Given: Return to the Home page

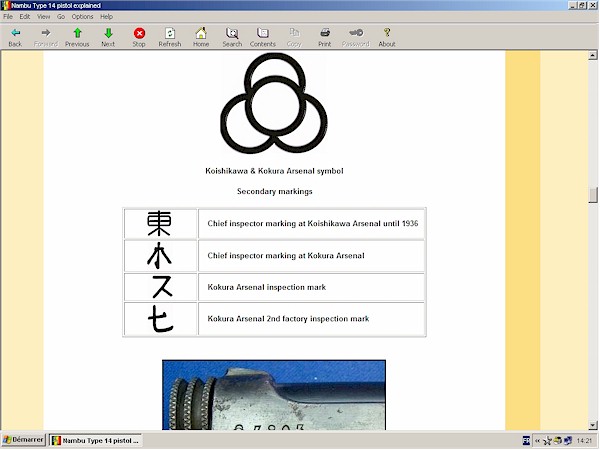Looking at the screenshot, I should click(x=201, y=37).
